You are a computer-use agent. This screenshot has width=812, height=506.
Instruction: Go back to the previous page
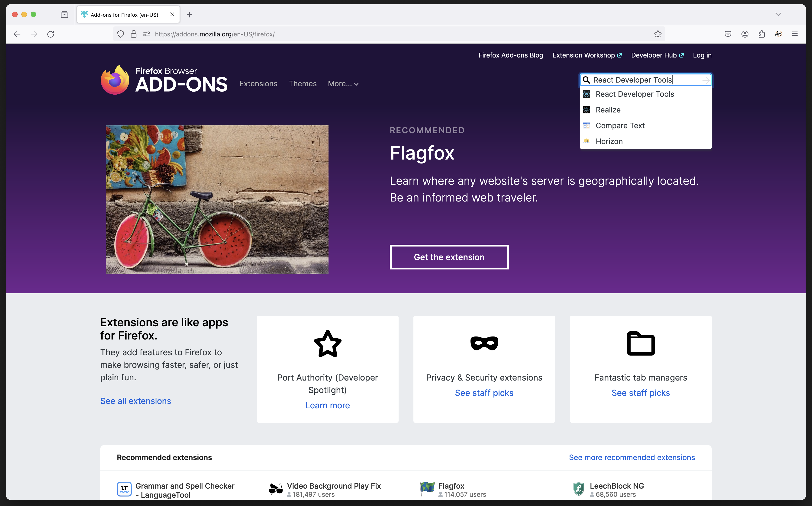pos(17,34)
